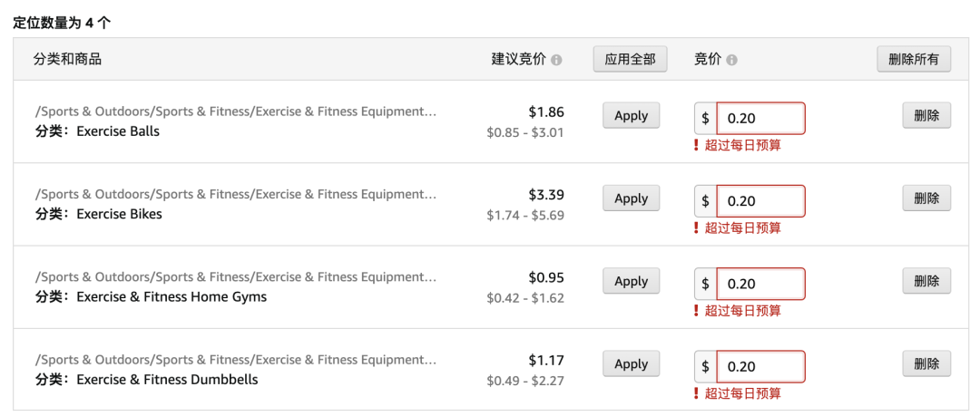Apply suggested bid for Exercise Bikes
The image size is (980, 416).
pyautogui.click(x=631, y=198)
